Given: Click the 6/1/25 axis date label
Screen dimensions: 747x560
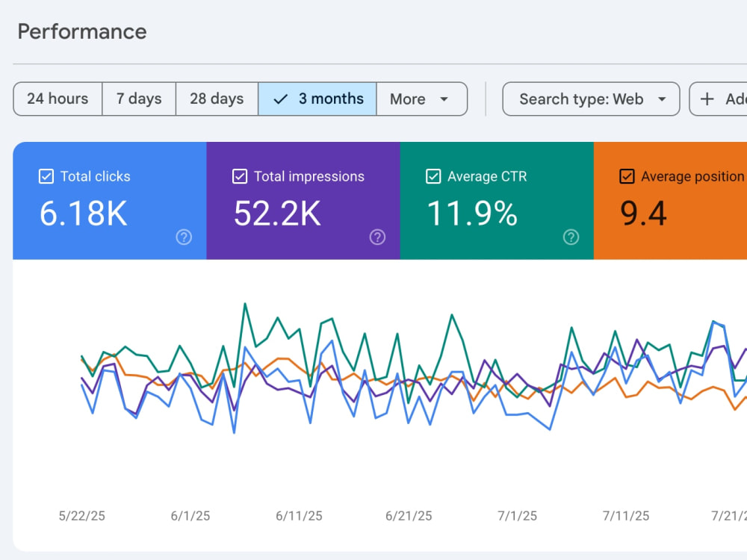Looking at the screenshot, I should pyautogui.click(x=190, y=516).
